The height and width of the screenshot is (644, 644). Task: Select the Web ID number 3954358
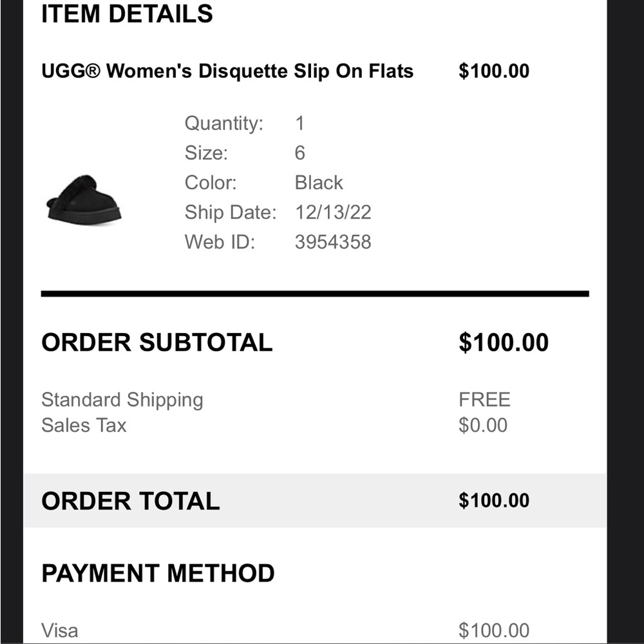click(x=333, y=242)
